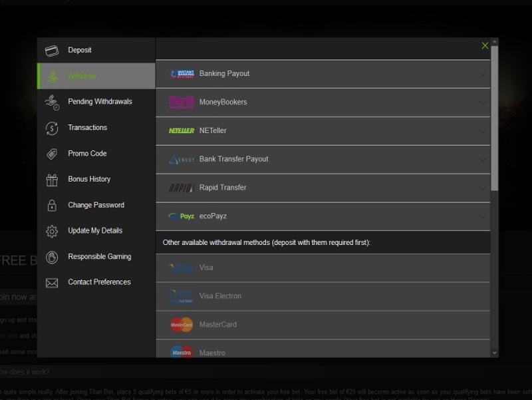Viewport: 532px width, 400px height.
Task: Click the ecoPayz logo
Action: point(182,216)
